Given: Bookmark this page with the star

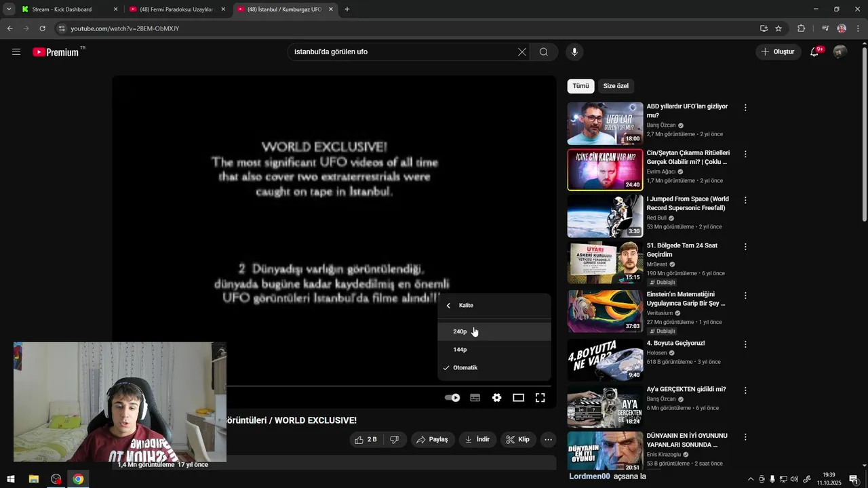Looking at the screenshot, I should pyautogui.click(x=778, y=28).
